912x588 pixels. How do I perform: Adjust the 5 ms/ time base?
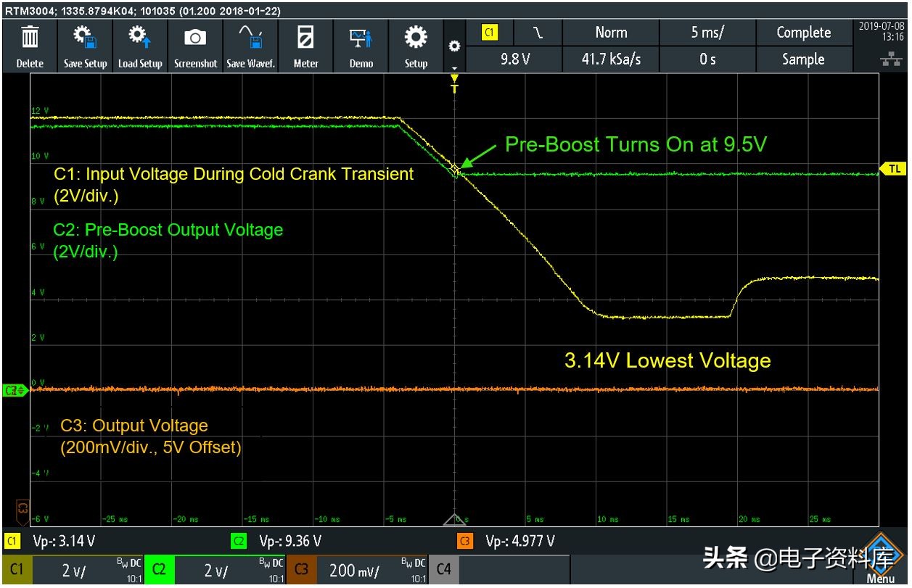click(707, 33)
